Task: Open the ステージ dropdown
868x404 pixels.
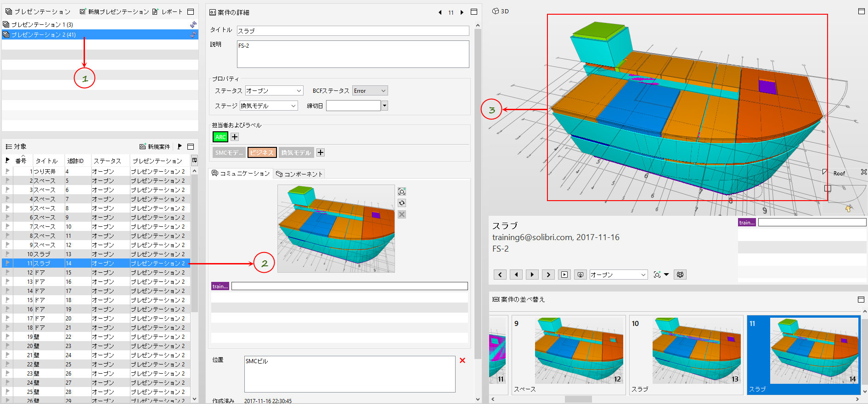Action: coord(269,106)
